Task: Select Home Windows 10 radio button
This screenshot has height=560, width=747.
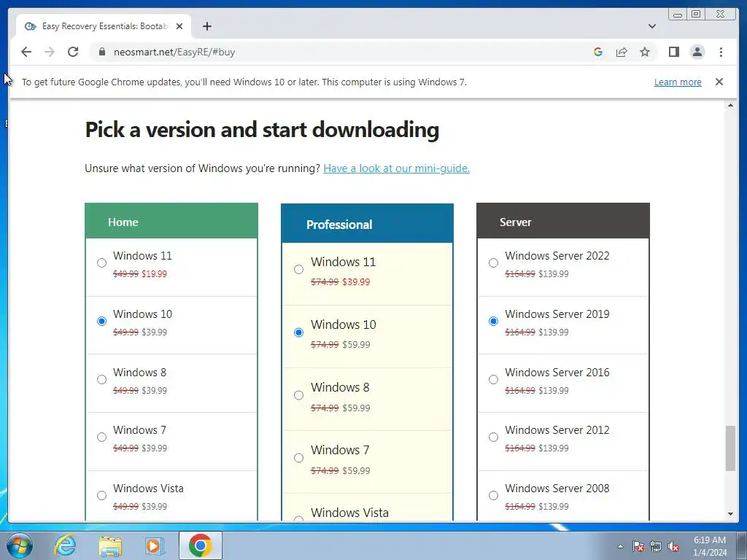Action: click(101, 321)
